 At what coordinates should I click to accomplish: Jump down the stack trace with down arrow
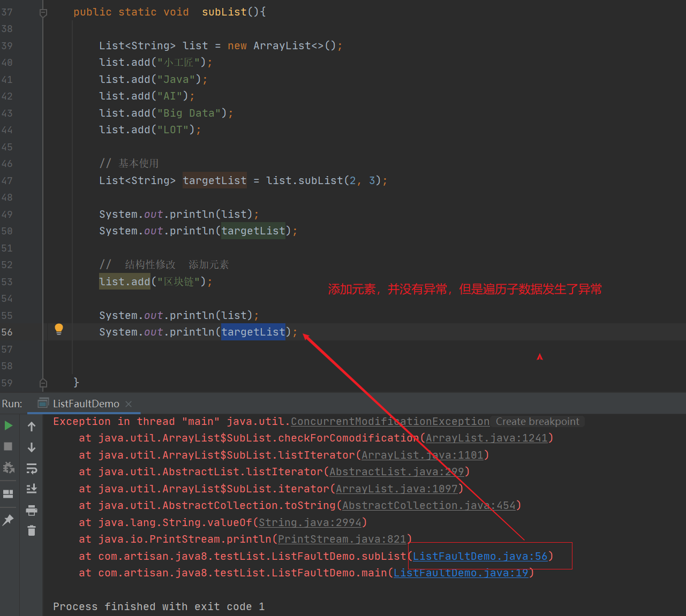tap(32, 447)
